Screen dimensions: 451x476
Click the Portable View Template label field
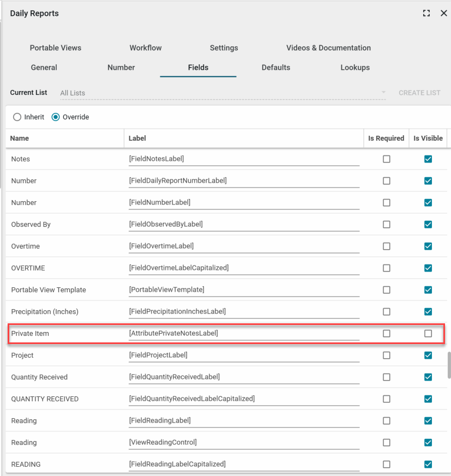pyautogui.click(x=244, y=290)
